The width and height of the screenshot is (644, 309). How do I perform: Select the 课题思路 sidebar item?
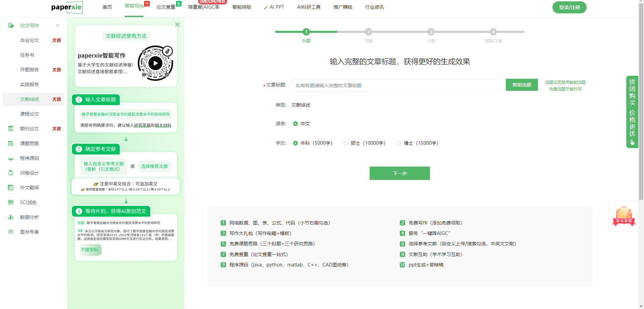point(30,143)
